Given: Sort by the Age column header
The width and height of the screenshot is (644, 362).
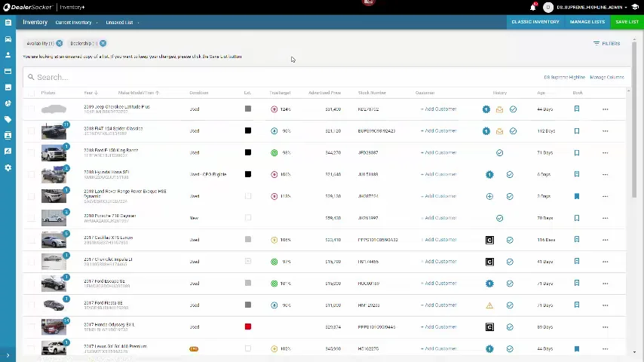Looking at the screenshot, I should 541,93.
